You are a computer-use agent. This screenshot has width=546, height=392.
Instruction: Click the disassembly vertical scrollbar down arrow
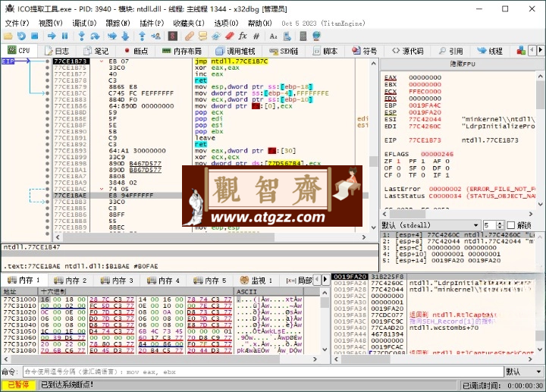(x=373, y=227)
